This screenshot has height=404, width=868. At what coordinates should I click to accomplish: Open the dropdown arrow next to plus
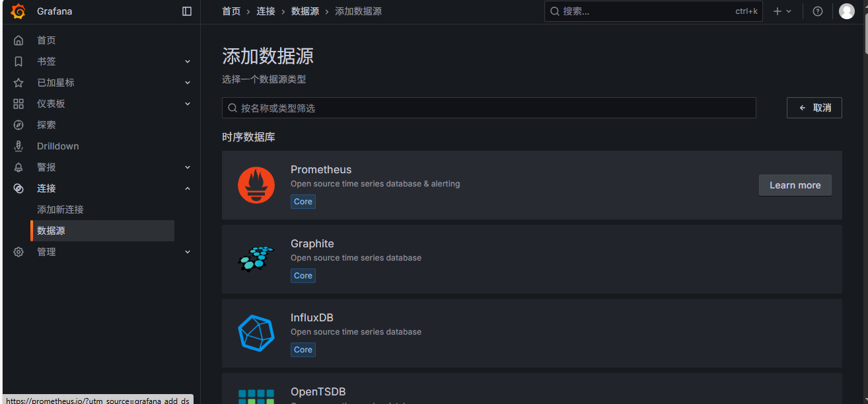tap(789, 11)
